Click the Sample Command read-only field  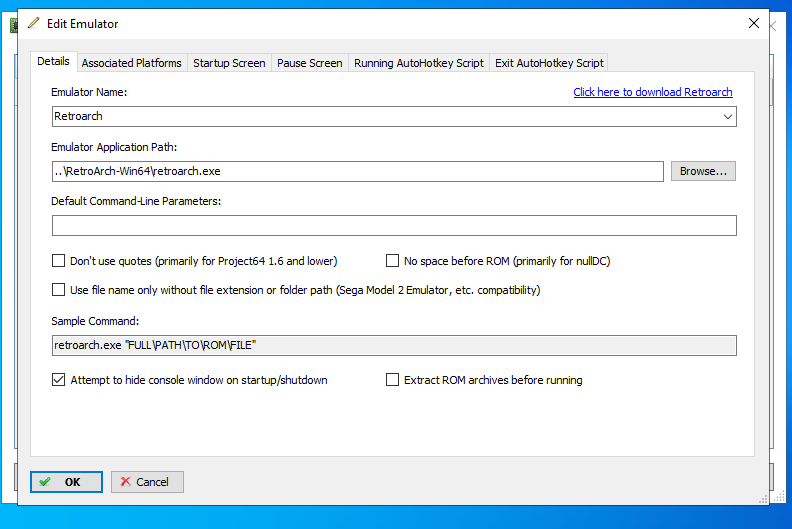pyautogui.click(x=394, y=346)
